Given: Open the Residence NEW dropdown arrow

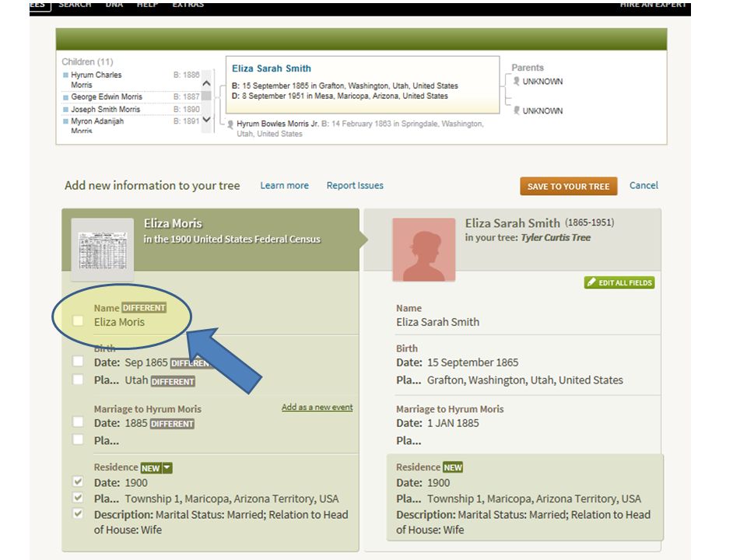Looking at the screenshot, I should pos(167,467).
